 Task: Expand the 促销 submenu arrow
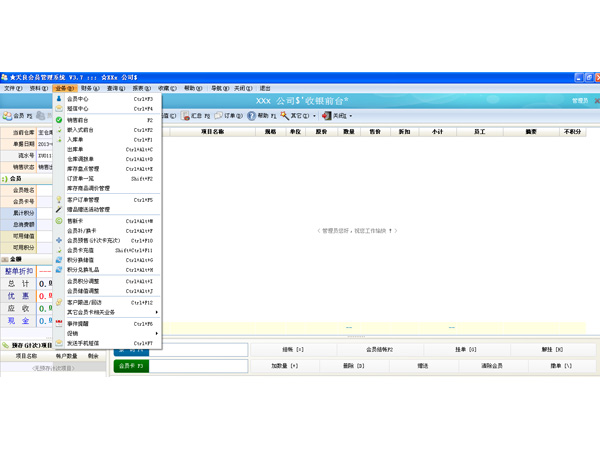pyautogui.click(x=157, y=334)
